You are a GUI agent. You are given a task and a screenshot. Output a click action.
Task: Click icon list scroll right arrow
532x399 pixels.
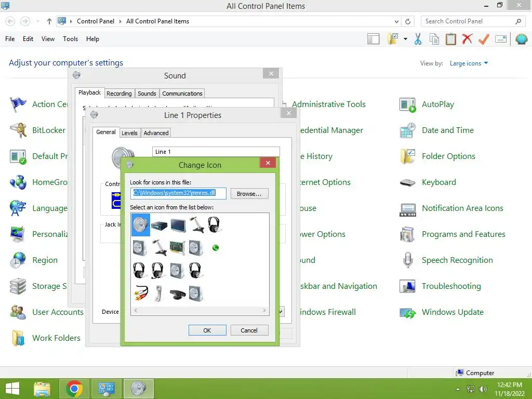click(264, 311)
